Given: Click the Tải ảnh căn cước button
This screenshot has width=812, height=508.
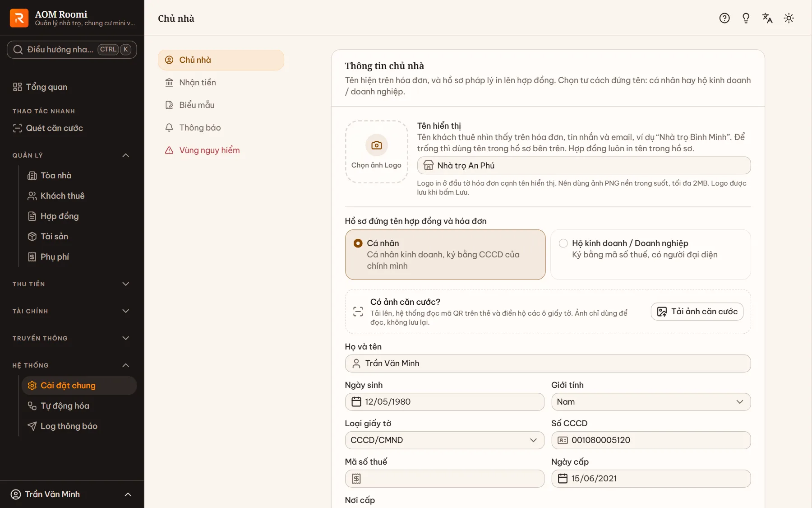Looking at the screenshot, I should (x=697, y=312).
